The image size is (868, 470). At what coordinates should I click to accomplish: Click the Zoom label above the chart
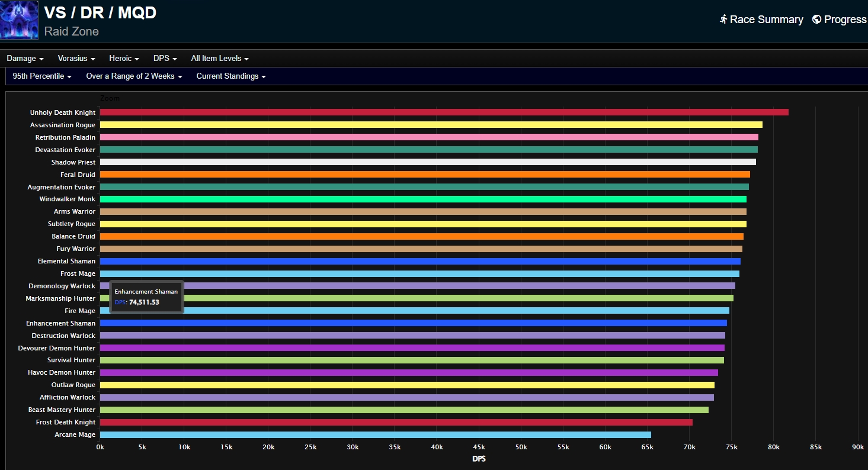110,98
